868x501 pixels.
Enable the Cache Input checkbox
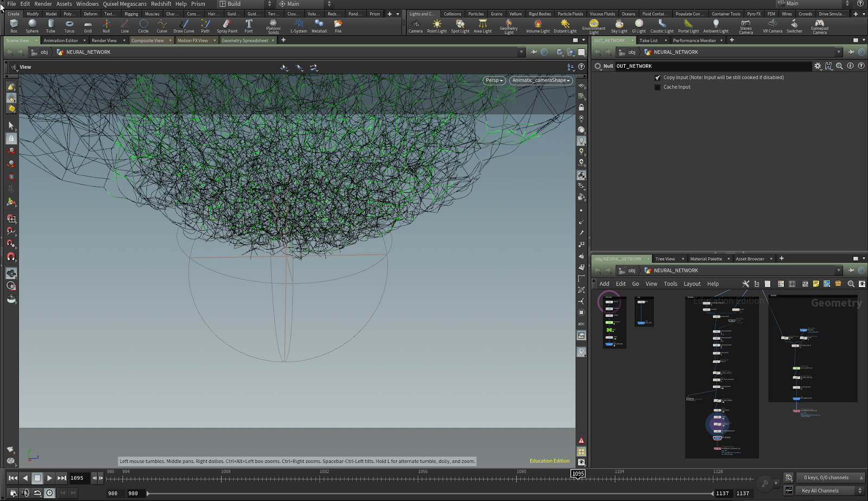[x=658, y=87]
